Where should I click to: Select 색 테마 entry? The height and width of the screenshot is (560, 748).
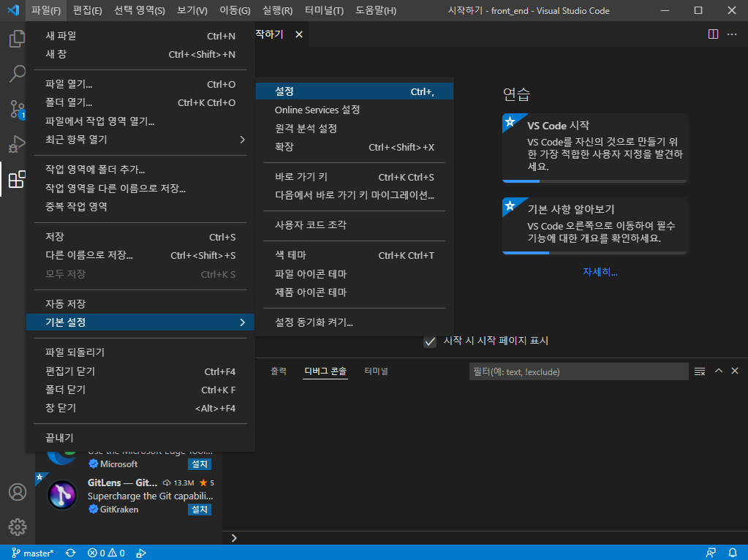pos(355,255)
